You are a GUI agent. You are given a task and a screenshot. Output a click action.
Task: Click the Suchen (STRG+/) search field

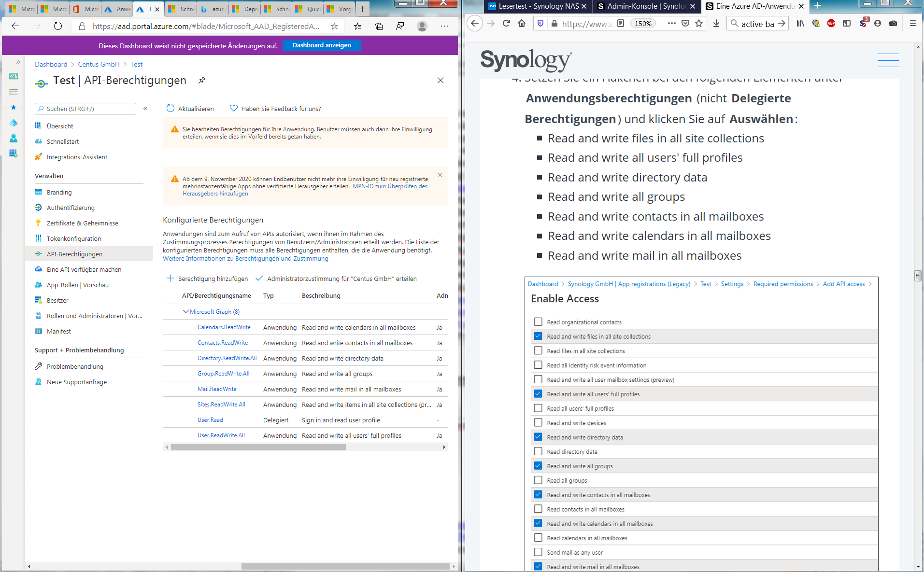(x=85, y=109)
